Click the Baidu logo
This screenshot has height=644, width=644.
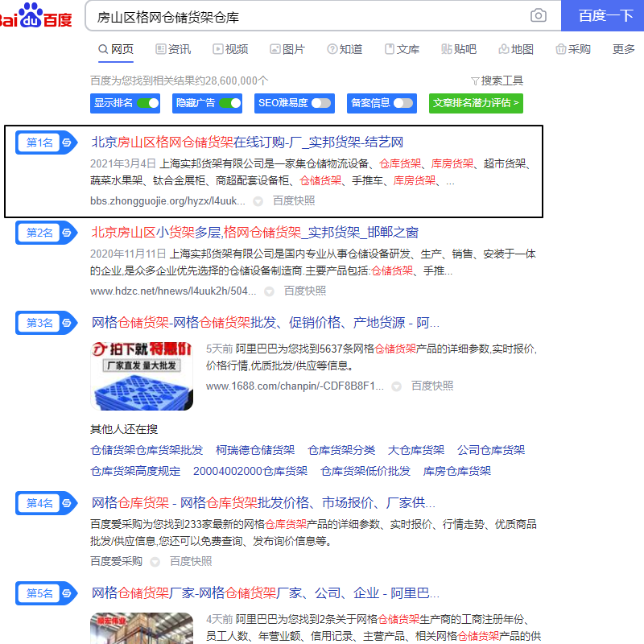click(35, 16)
